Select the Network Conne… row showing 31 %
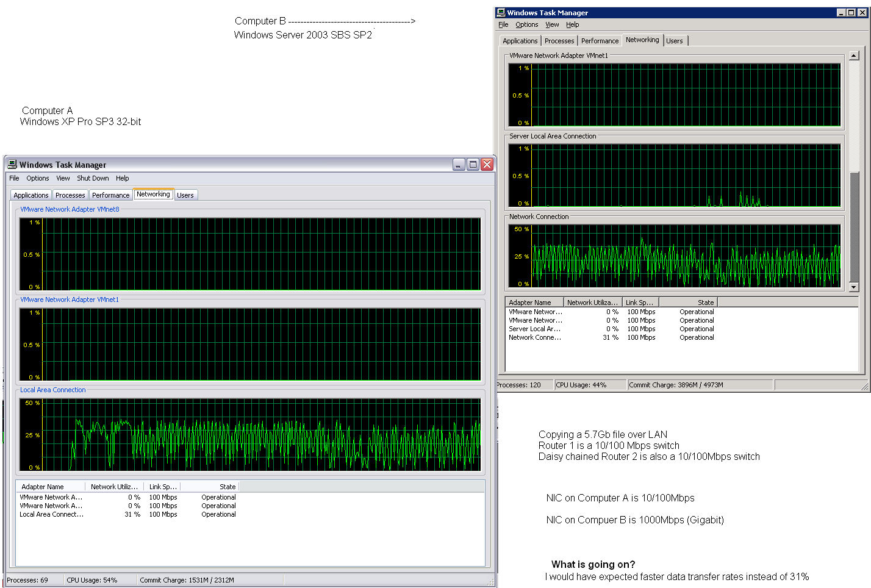Screen dimensions: 871x588 click(x=535, y=337)
